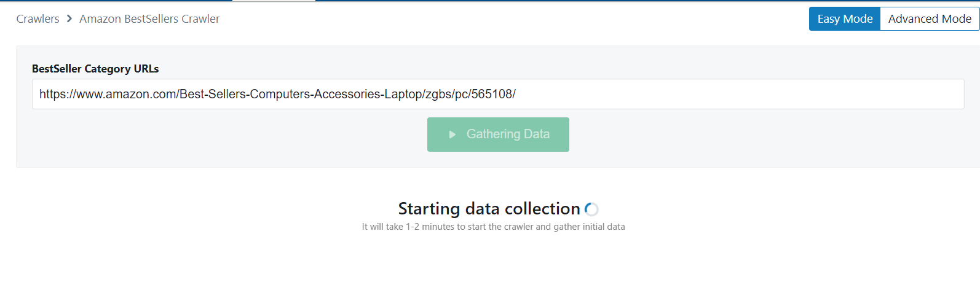Go back to Crawlers via breadcrumb
Screen dimensions: 980x282
pyautogui.click(x=38, y=19)
